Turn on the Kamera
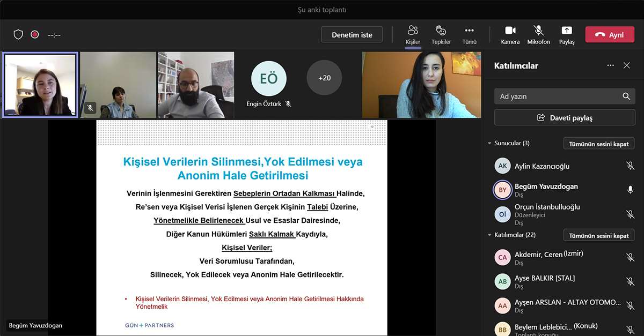 509,34
